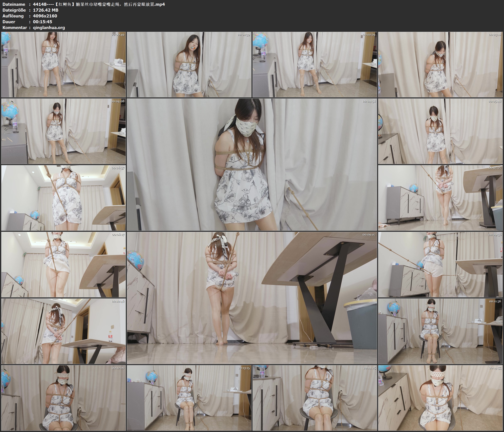Click the thumbnail at 00:13:15
The width and height of the screenshot is (504, 432).
coord(189,398)
